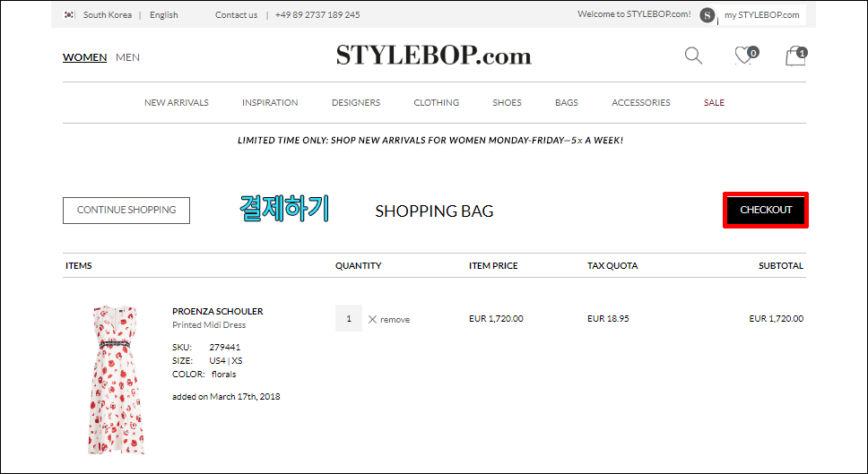The height and width of the screenshot is (474, 868).
Task: Open the search magnifier icon
Action: [x=693, y=56]
